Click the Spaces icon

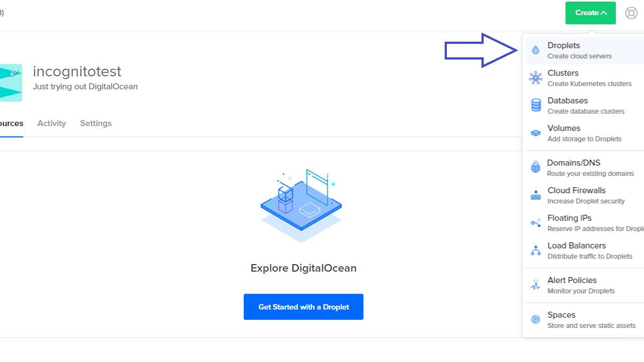click(x=536, y=320)
